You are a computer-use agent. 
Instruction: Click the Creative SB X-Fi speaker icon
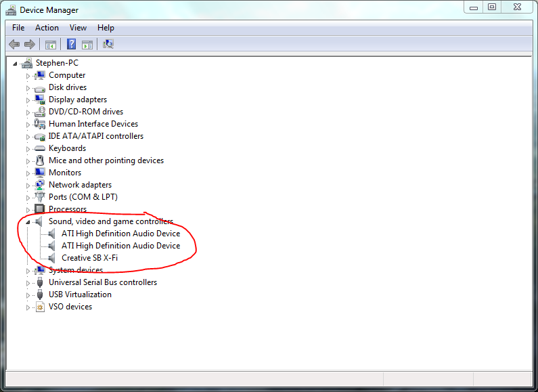pyautogui.click(x=53, y=258)
